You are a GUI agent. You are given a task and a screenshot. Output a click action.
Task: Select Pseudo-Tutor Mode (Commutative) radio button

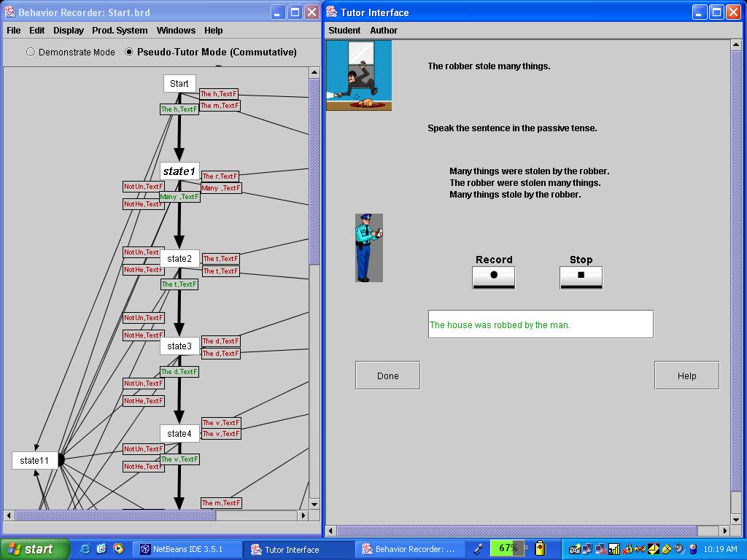[x=130, y=52]
